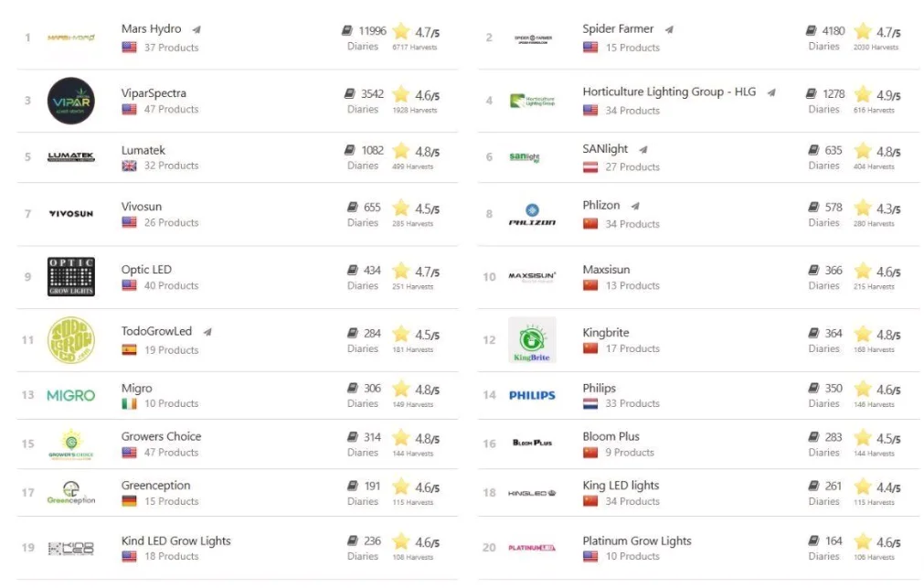
Task: Click the diaries book icon for Lumatek
Action: [349, 150]
